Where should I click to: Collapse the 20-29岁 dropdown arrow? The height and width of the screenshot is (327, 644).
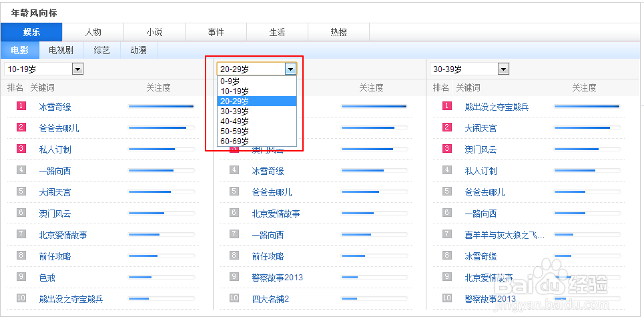(290, 69)
